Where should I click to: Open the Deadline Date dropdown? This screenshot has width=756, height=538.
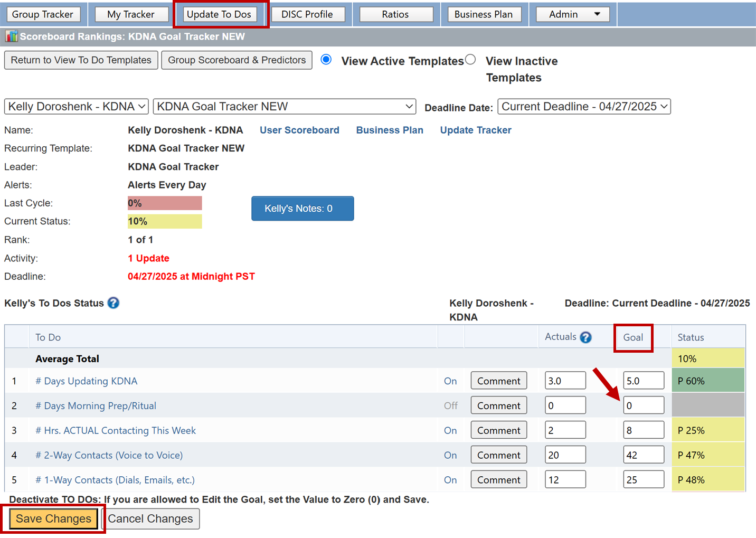tap(584, 107)
